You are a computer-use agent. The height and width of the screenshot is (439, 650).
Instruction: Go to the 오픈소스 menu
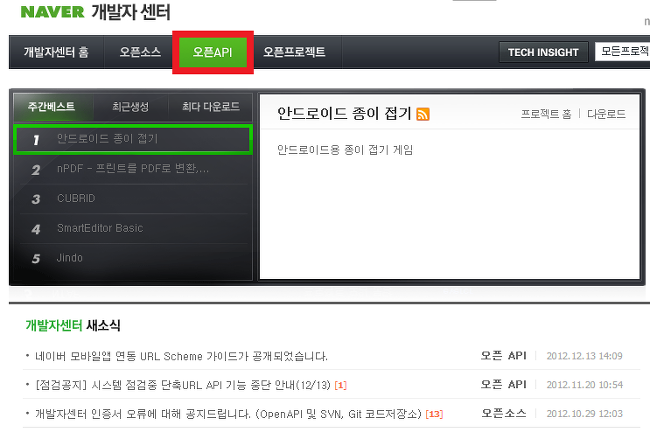[140, 52]
